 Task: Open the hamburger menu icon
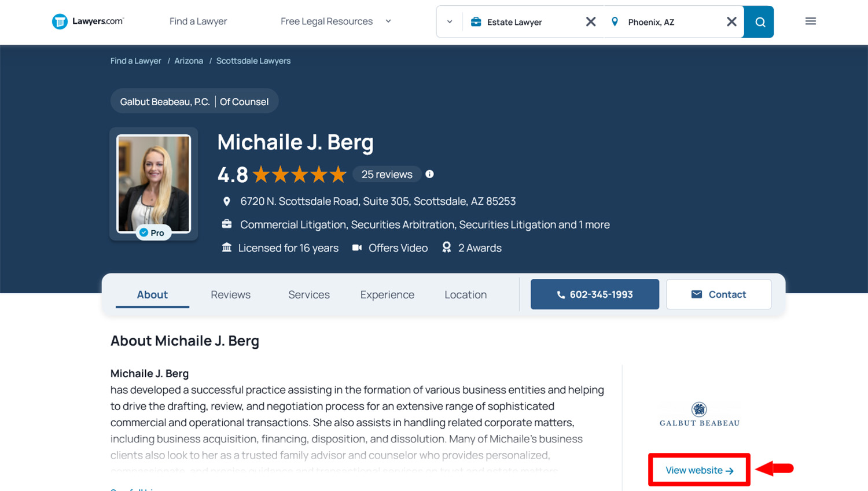810,21
